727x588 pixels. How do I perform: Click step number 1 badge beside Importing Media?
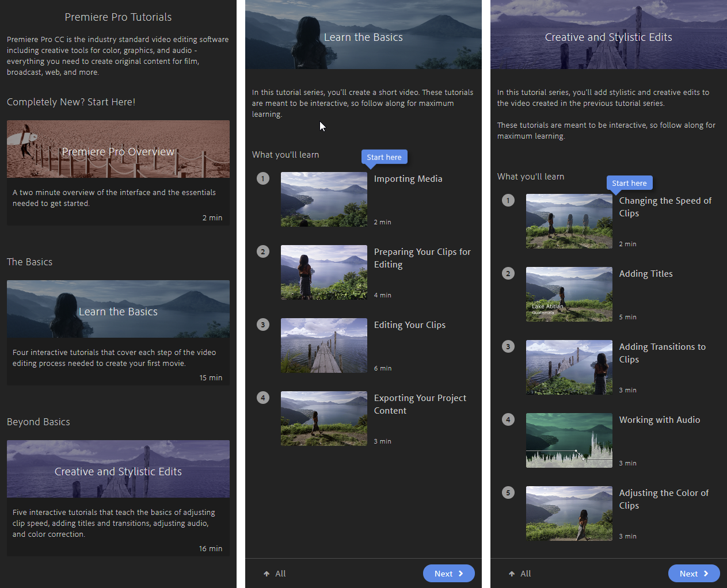(263, 178)
